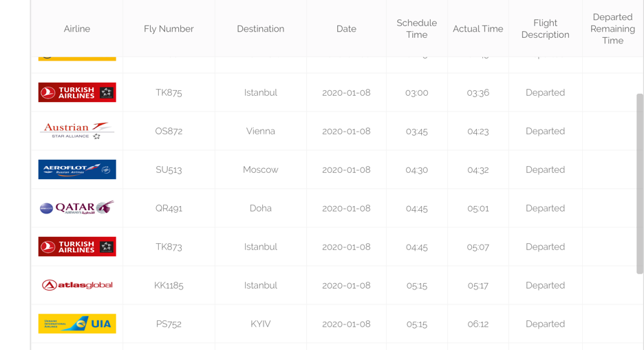The width and height of the screenshot is (644, 350).
Task: Click the Vienna destination cell
Action: pos(260,131)
